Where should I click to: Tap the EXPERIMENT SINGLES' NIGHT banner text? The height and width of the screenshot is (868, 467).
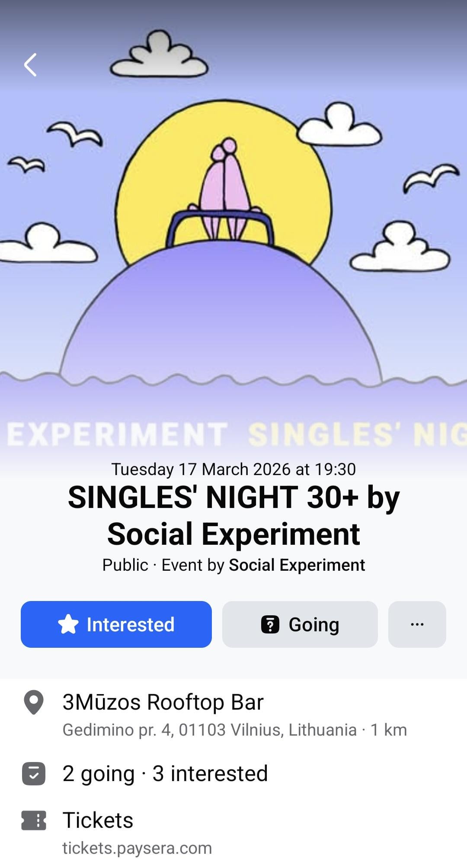tap(233, 434)
